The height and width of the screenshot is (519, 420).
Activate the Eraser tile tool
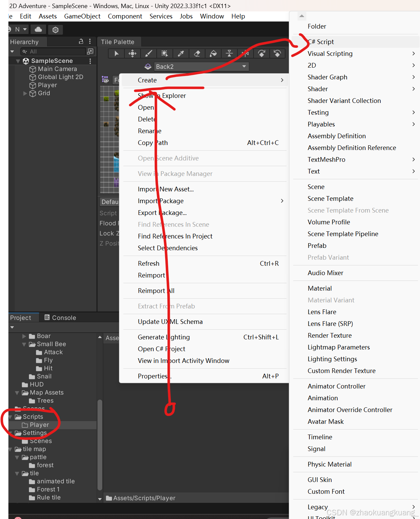[x=197, y=53]
